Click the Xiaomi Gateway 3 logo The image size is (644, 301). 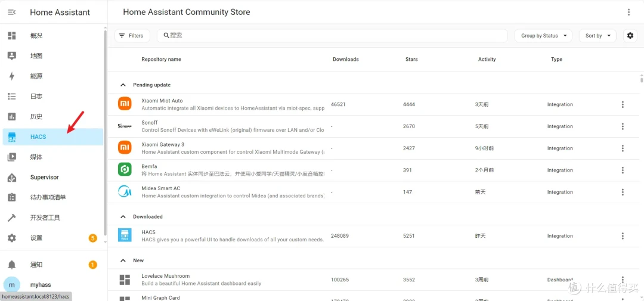pos(125,148)
